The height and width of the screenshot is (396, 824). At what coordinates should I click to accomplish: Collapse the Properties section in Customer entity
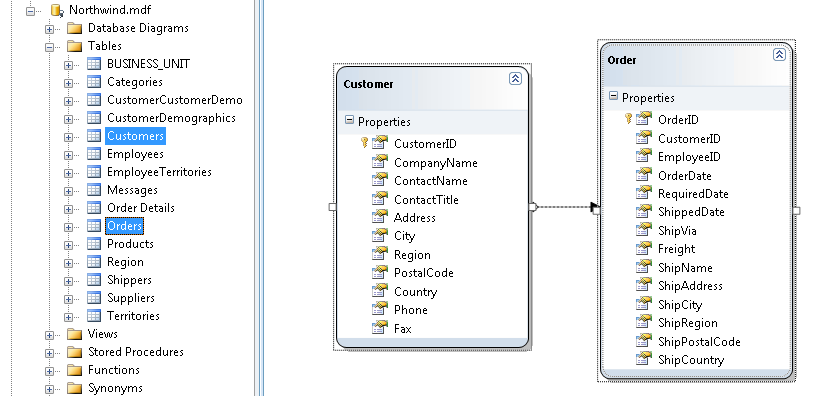(x=349, y=120)
